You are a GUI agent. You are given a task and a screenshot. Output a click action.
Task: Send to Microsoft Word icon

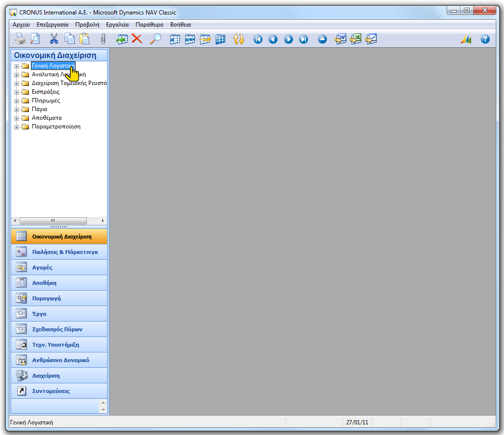point(341,39)
